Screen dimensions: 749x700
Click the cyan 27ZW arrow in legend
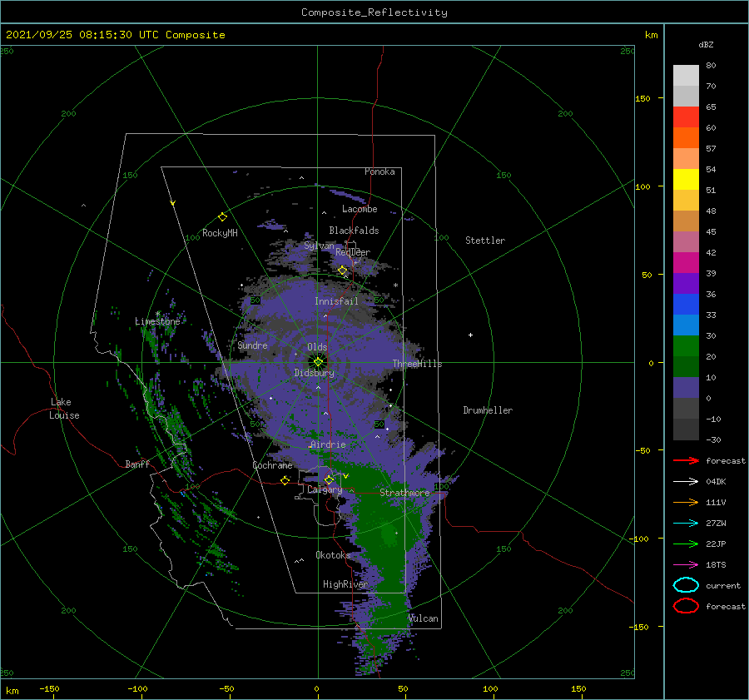686,524
